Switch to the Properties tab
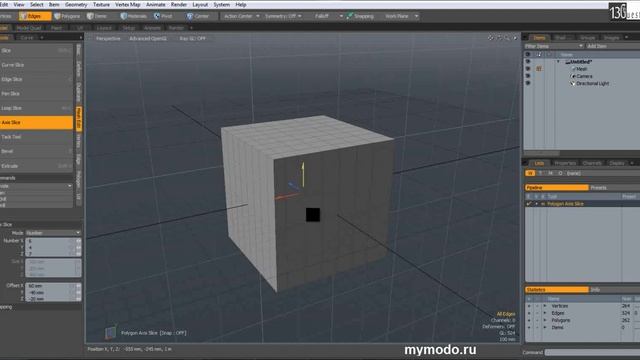Viewport: 640px width, 360px height. point(565,163)
